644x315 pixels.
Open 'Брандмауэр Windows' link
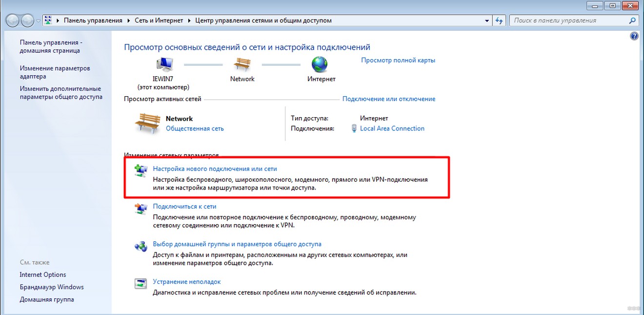[52, 287]
